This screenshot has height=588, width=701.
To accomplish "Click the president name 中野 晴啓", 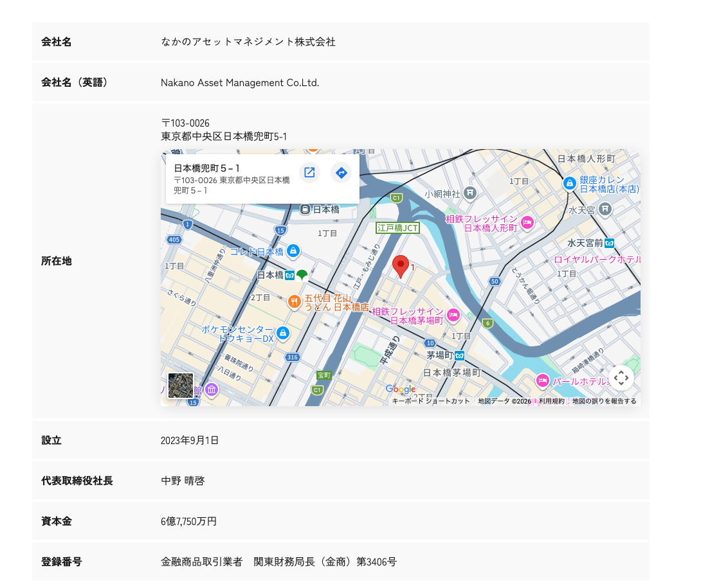I will point(183,481).
